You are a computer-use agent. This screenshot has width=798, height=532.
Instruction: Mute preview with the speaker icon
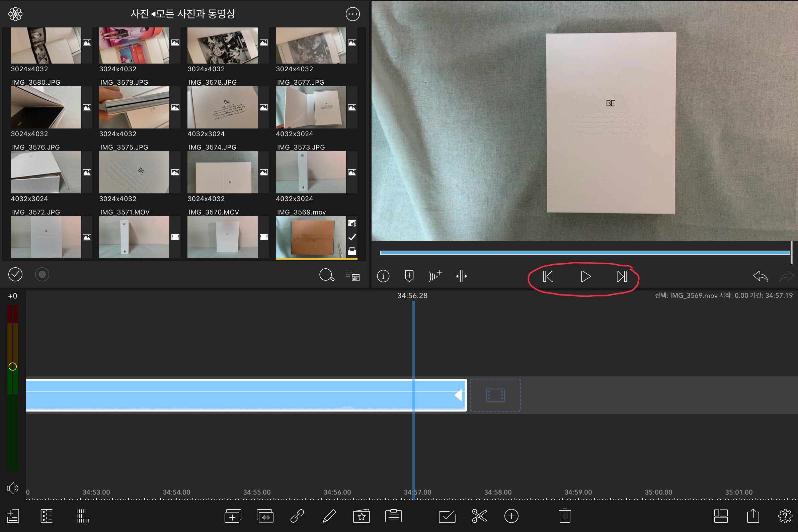point(13,488)
